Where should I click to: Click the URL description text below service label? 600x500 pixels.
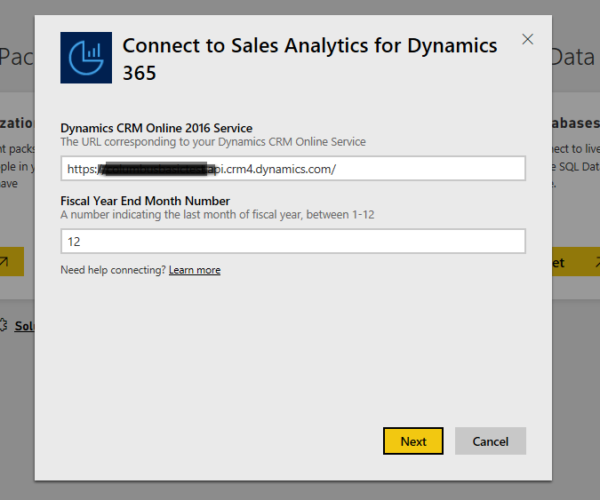click(213, 142)
